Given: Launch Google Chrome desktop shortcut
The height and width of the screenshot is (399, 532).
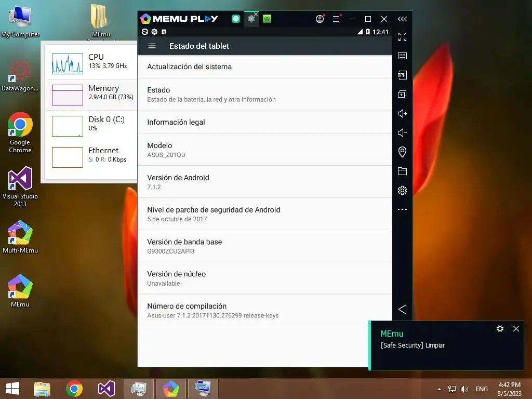Looking at the screenshot, I should [20, 132].
